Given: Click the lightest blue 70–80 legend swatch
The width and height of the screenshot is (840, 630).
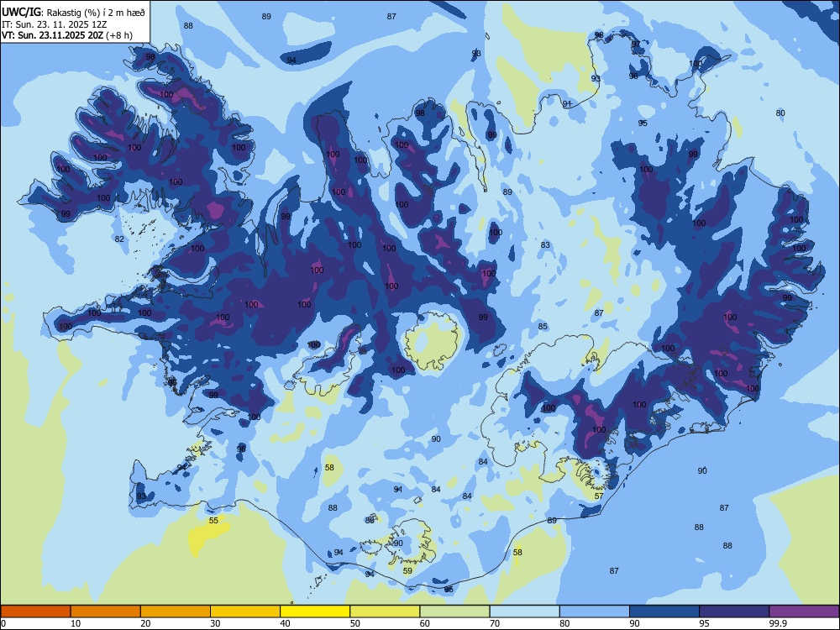Looking at the screenshot, I should tap(524, 612).
